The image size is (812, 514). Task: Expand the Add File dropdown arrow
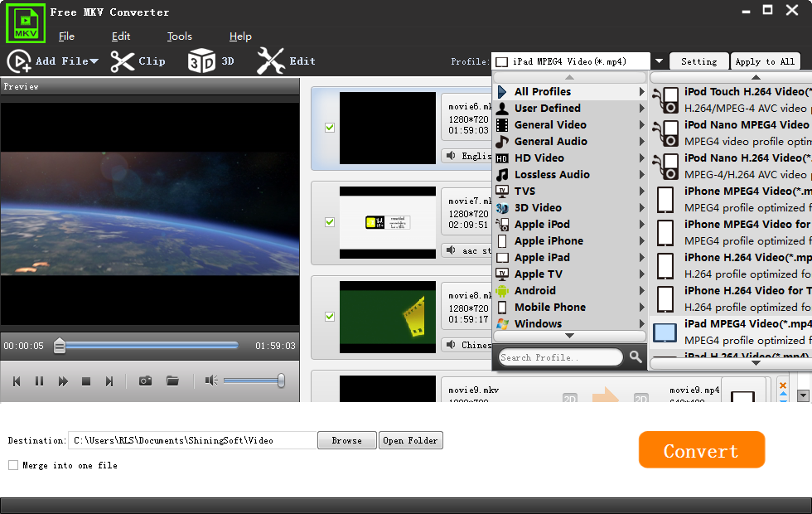[94, 61]
